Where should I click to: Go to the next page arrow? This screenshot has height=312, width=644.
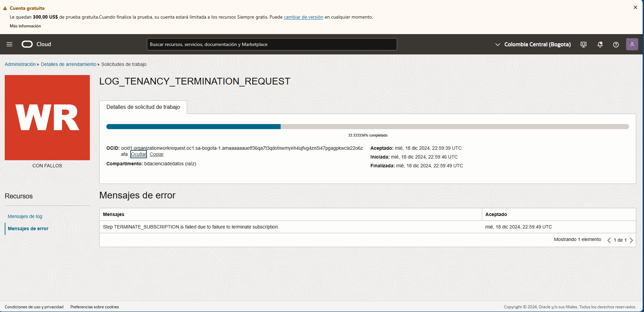(631, 240)
